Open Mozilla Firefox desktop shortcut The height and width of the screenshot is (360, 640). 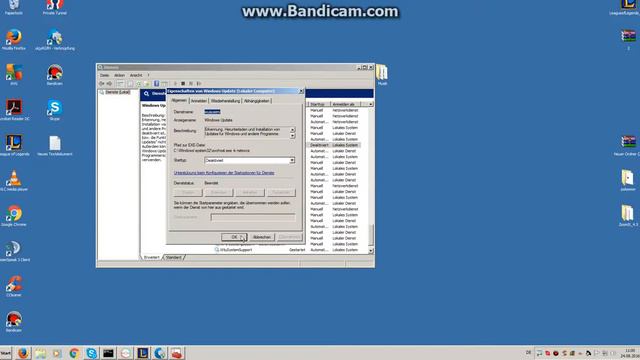coord(14,39)
